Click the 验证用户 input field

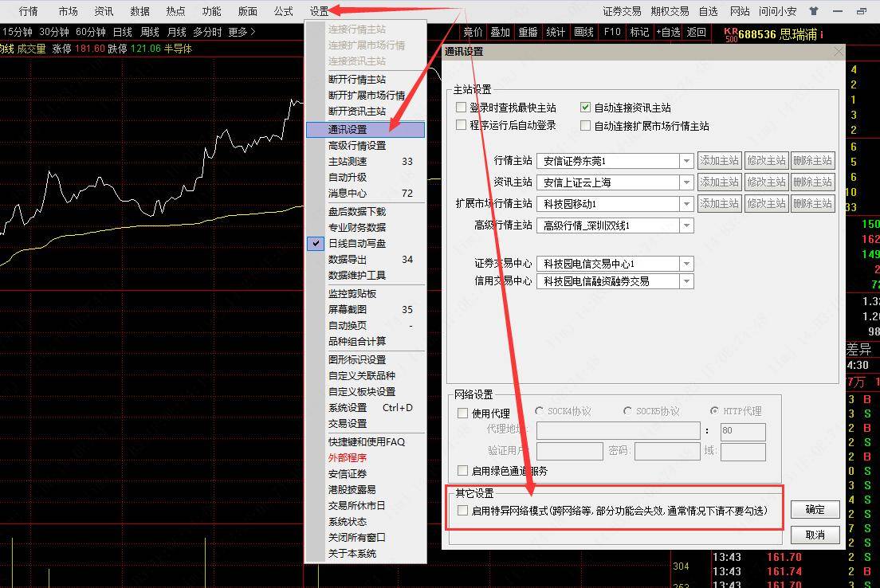(x=570, y=451)
